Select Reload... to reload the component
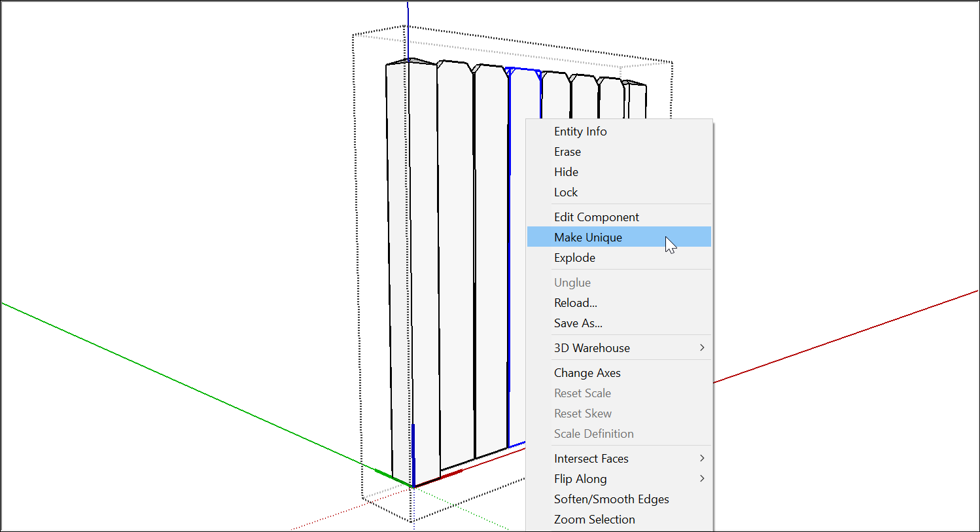 click(576, 302)
